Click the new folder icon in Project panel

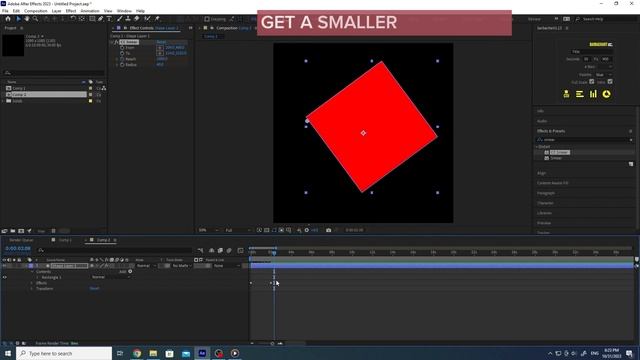[13, 231]
